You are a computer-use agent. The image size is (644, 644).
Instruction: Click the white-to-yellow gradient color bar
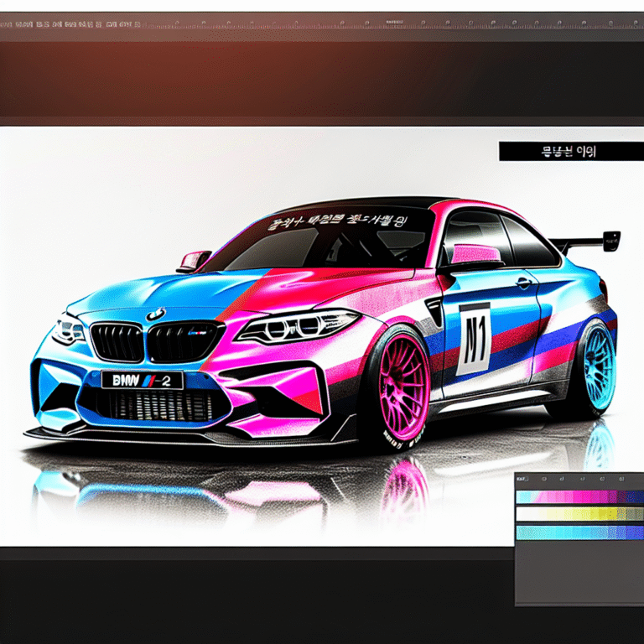point(579,514)
